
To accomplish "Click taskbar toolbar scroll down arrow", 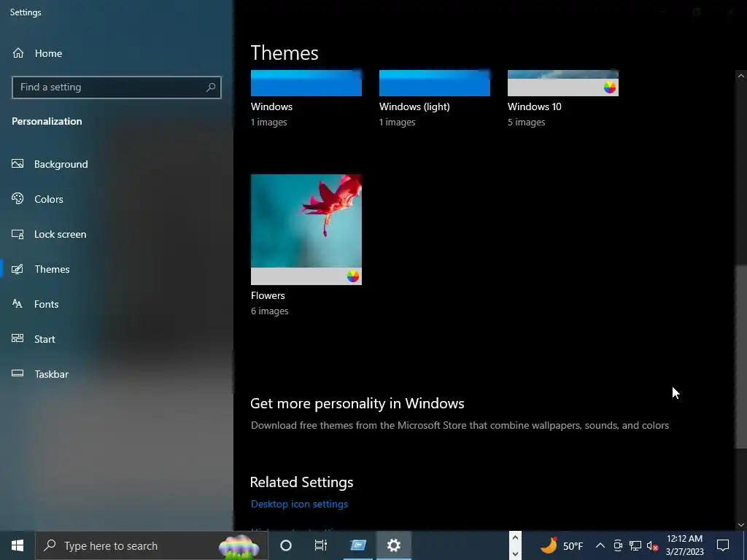I will point(515,553).
